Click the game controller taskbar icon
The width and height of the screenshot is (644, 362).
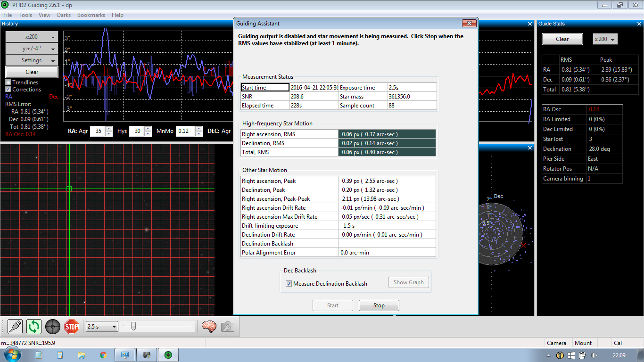[x=147, y=355]
